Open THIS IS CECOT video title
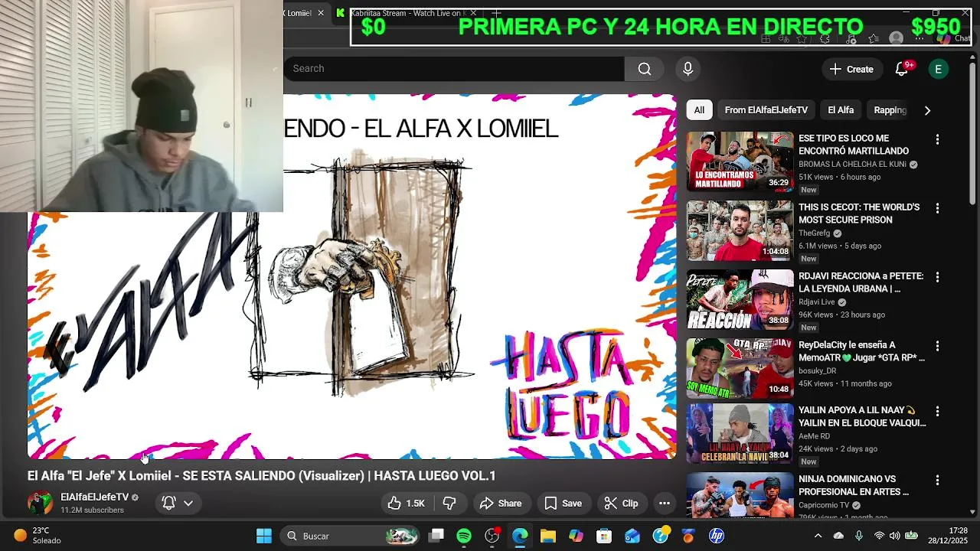The height and width of the screenshot is (551, 980). tap(859, 214)
